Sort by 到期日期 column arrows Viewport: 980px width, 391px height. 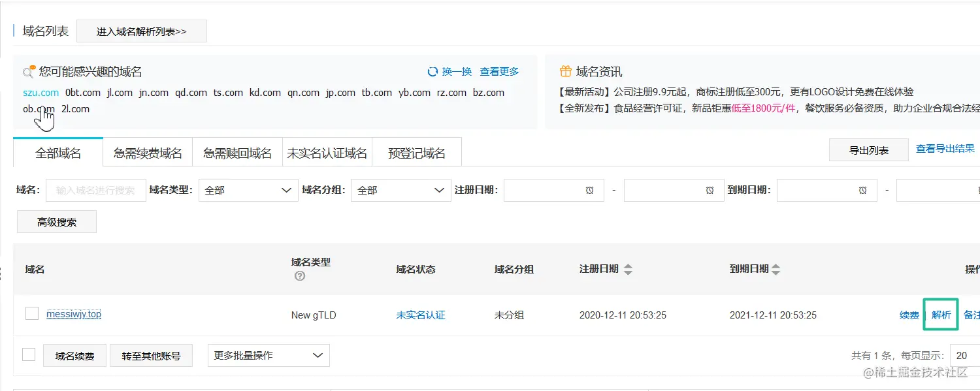point(776,269)
